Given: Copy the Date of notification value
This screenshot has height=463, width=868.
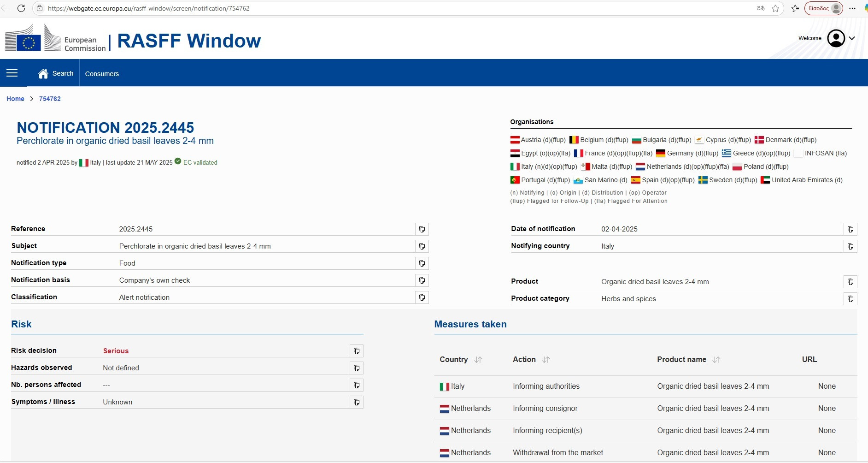Looking at the screenshot, I should click(x=850, y=229).
